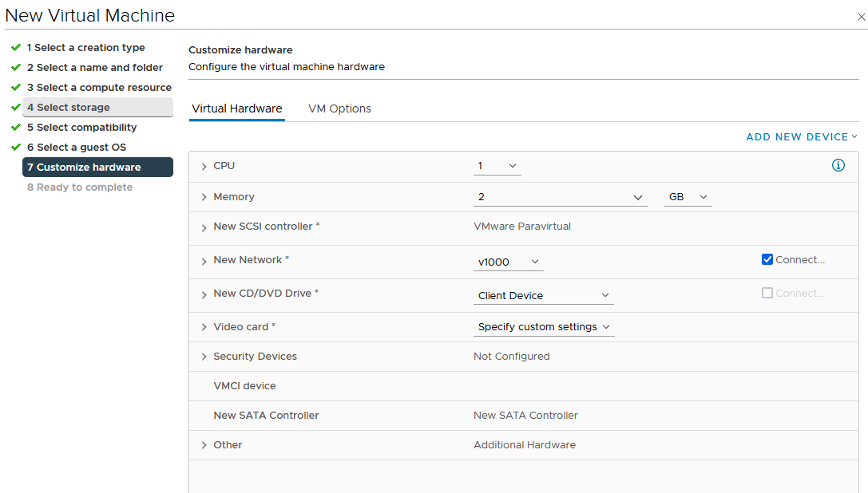Open the memory unit GB dropdown

[688, 197]
